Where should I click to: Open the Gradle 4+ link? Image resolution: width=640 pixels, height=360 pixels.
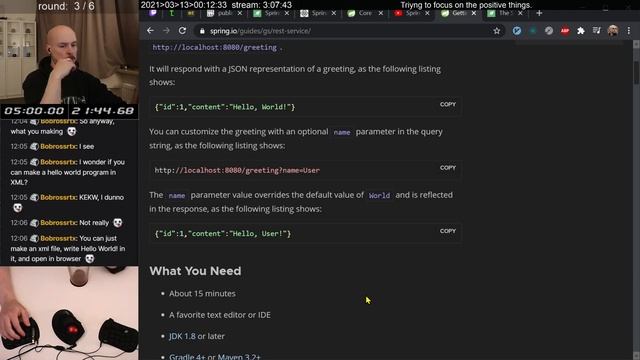coord(187,356)
